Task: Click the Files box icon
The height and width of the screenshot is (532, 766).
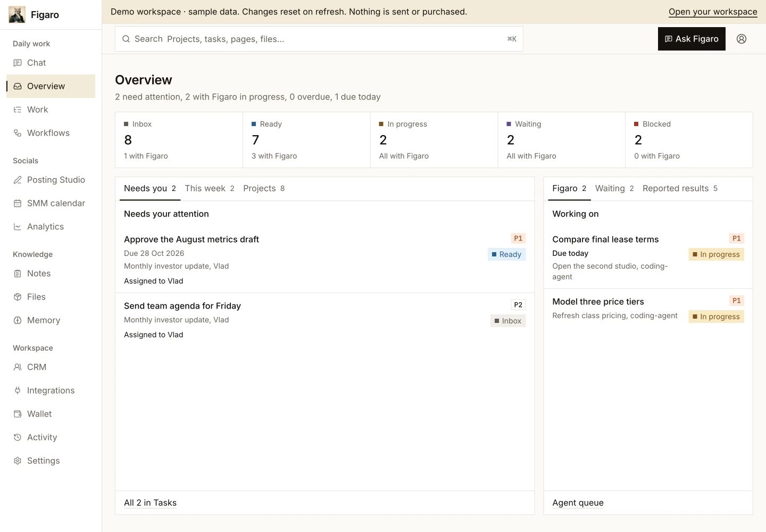Action: pos(18,297)
